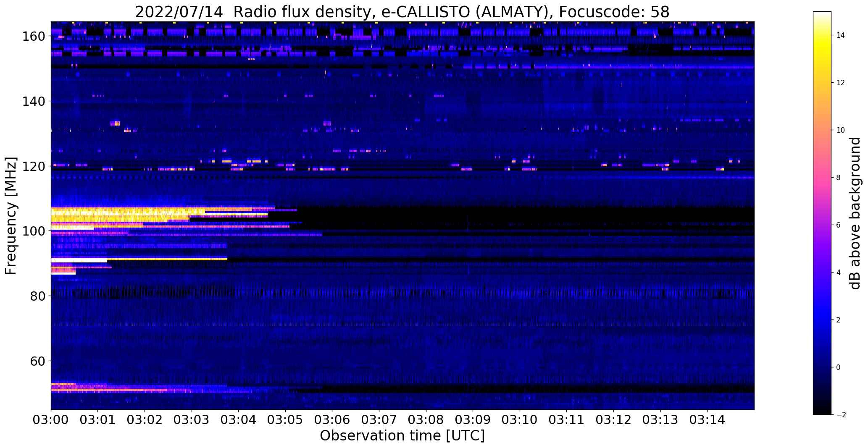
Task: Click the 03:04 time tick label
Action: pyautogui.click(x=239, y=420)
